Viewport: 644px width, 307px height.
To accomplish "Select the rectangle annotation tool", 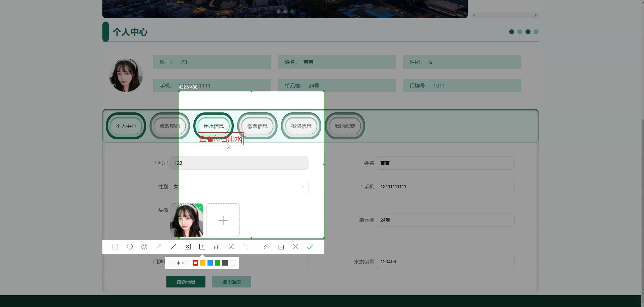I will point(115,247).
